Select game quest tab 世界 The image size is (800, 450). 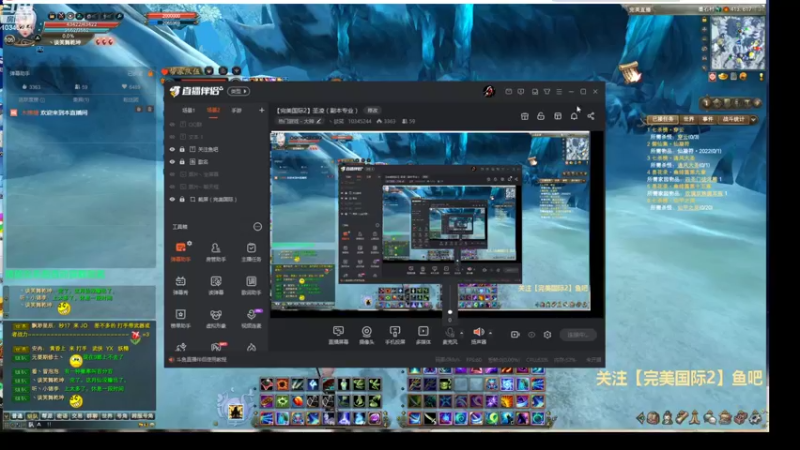[x=689, y=119]
